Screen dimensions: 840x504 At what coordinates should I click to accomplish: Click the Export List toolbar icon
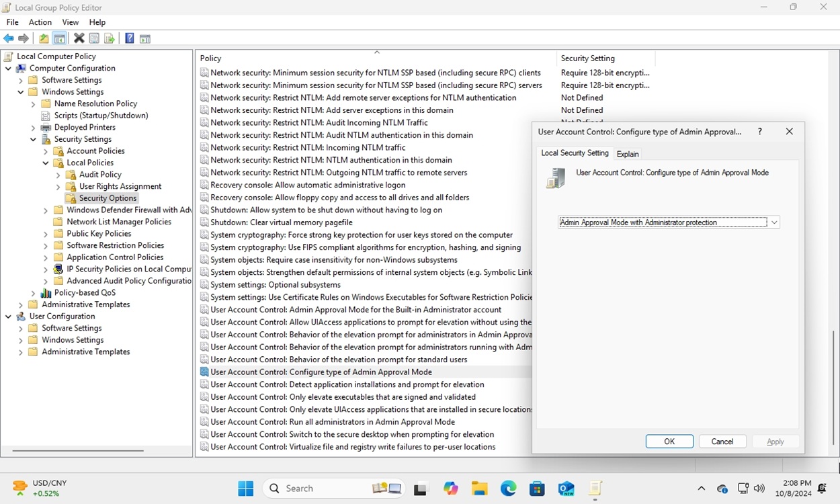110,38
